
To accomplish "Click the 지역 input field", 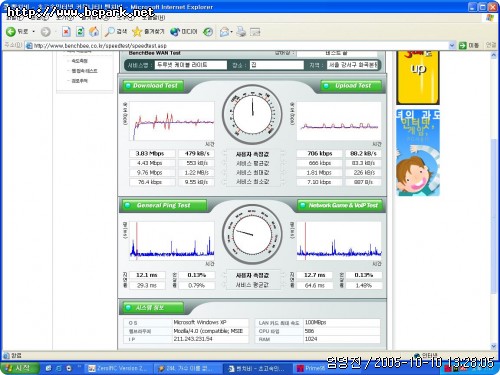I will tap(352, 65).
